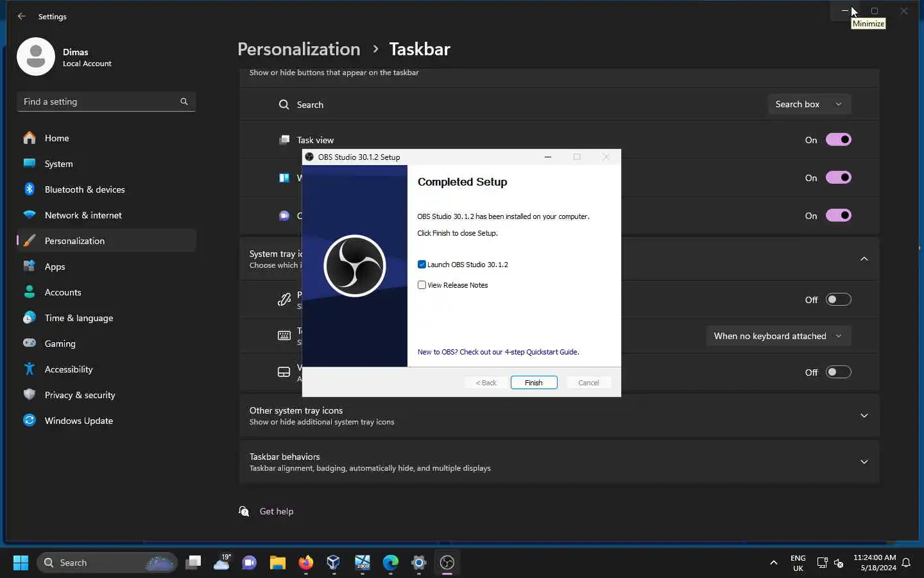The image size is (924, 578).
Task: Click the taskbar Search box
Action: pos(107,563)
